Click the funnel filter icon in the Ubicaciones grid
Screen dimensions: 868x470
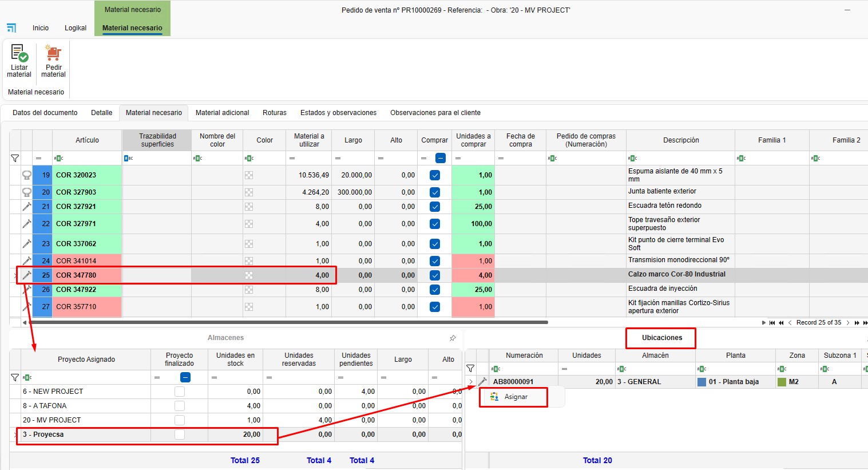pos(470,369)
